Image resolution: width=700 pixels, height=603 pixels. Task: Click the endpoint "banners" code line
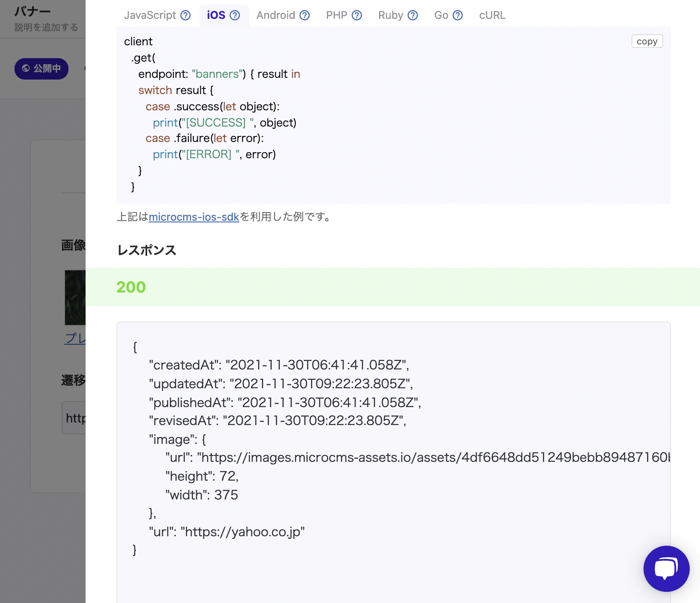219,74
